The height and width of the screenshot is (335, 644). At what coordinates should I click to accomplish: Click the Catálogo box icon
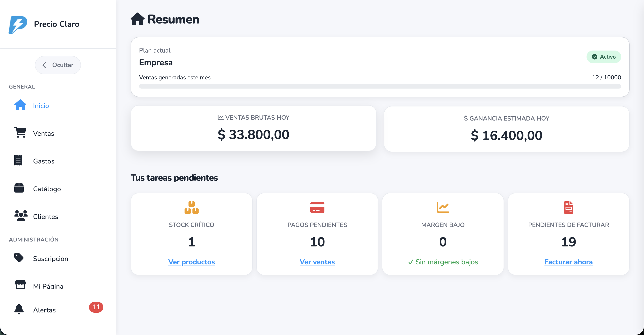(19, 188)
